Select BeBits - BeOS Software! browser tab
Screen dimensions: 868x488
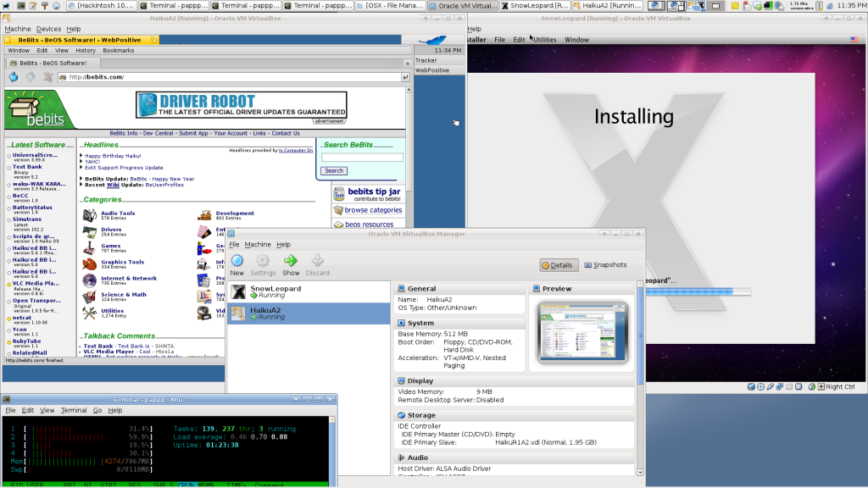coord(53,63)
